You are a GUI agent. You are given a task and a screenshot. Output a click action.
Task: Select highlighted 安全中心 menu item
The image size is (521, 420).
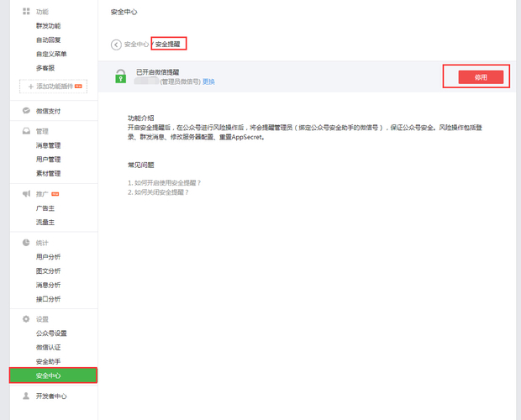54,375
